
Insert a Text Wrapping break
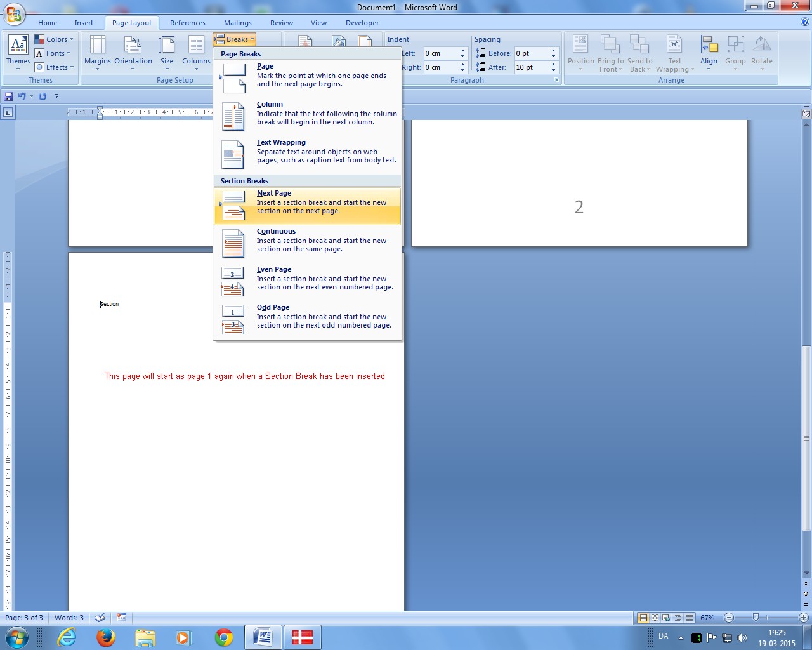coord(307,155)
